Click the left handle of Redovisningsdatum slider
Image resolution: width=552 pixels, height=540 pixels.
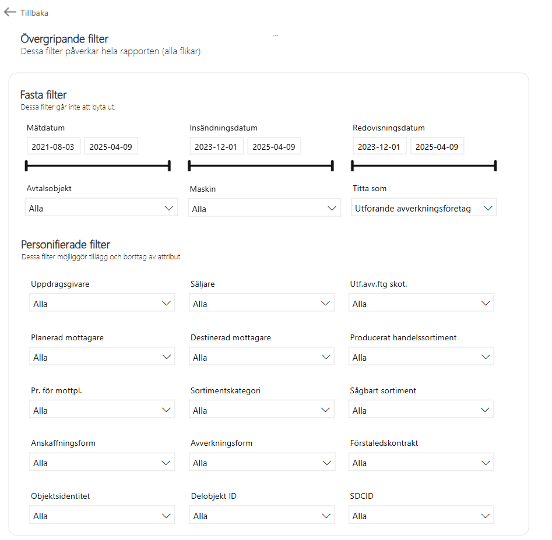pos(352,166)
